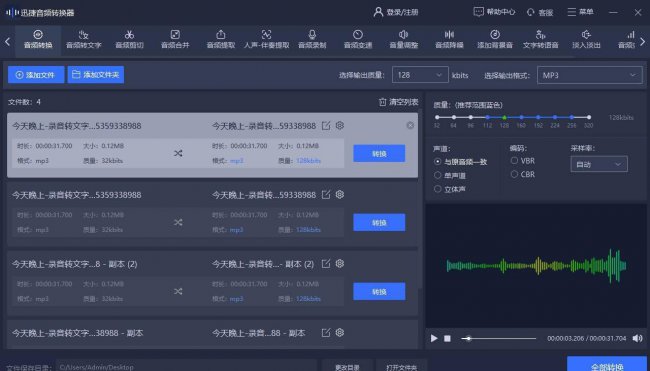Expand the 采样率 自动 dropdown
This screenshot has height=371, width=650.
tap(599, 164)
